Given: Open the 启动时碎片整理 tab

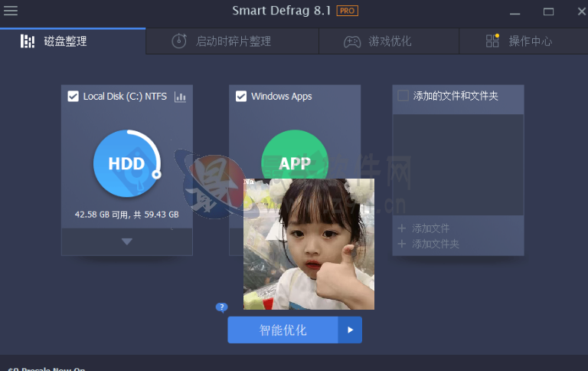Looking at the screenshot, I should 232,41.
